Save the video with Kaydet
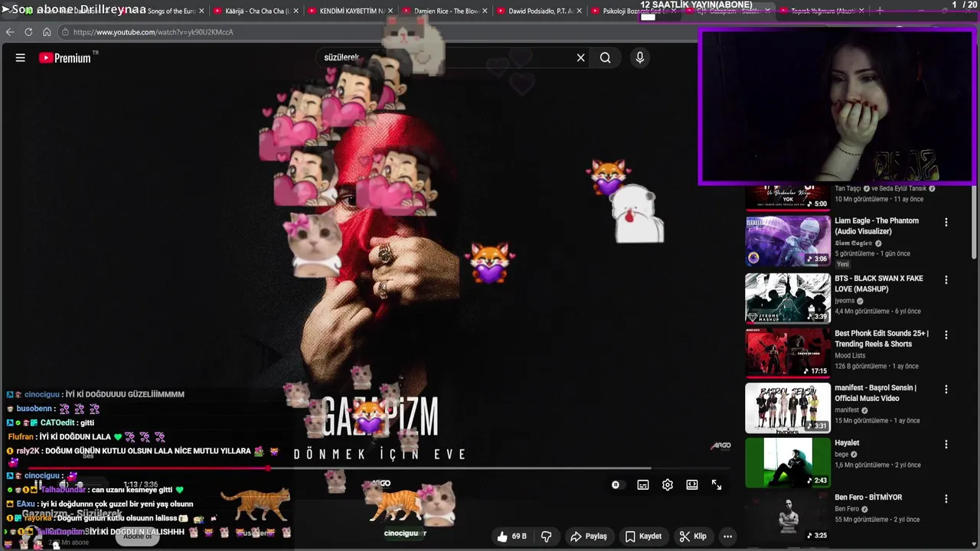This screenshot has width=980, height=551. tap(643, 536)
